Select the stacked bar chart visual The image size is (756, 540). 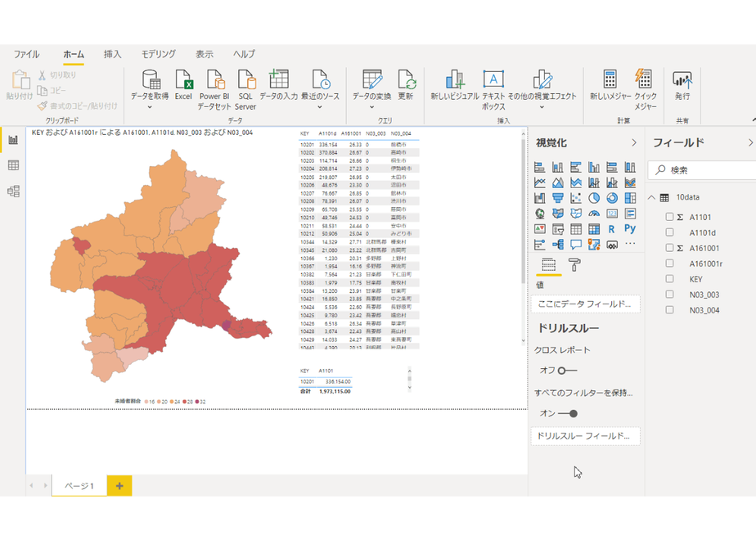coord(539,167)
